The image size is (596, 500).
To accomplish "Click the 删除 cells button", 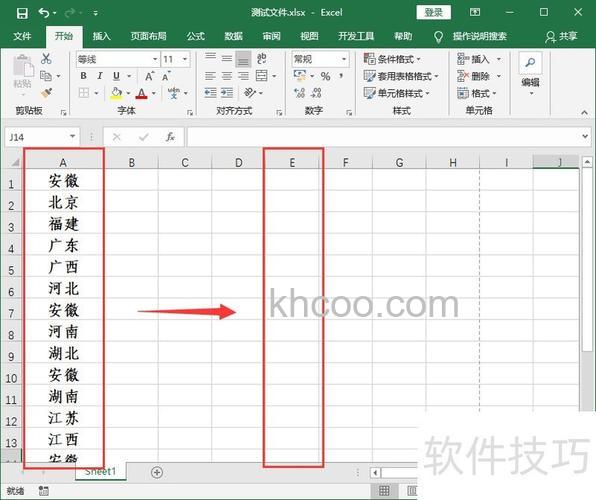I will [x=473, y=76].
